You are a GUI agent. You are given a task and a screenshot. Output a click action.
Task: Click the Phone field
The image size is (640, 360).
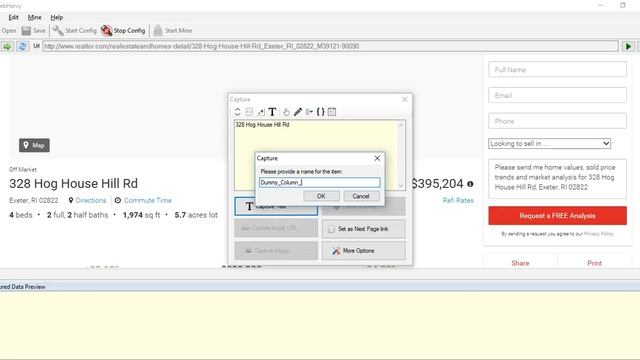557,121
